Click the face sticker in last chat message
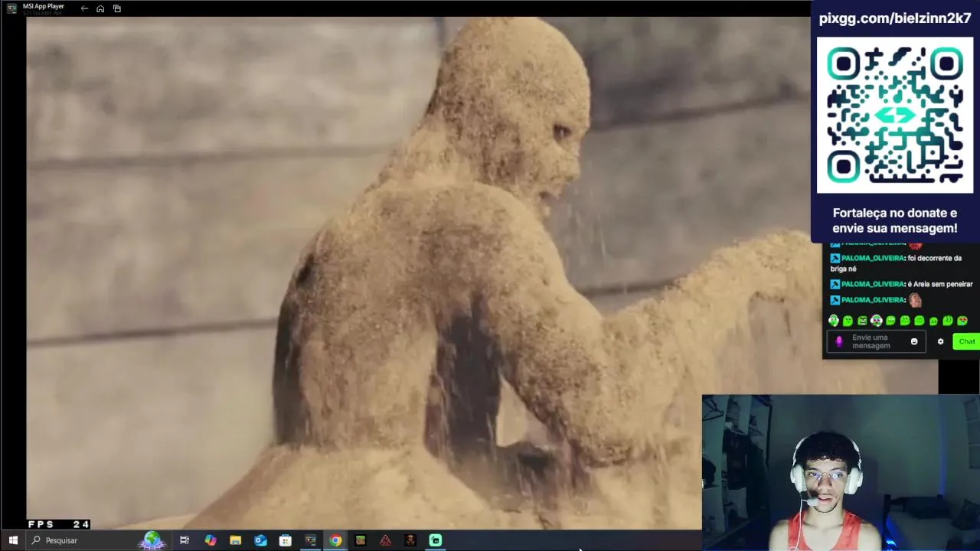Screen dimensions: 980x551 (915, 300)
